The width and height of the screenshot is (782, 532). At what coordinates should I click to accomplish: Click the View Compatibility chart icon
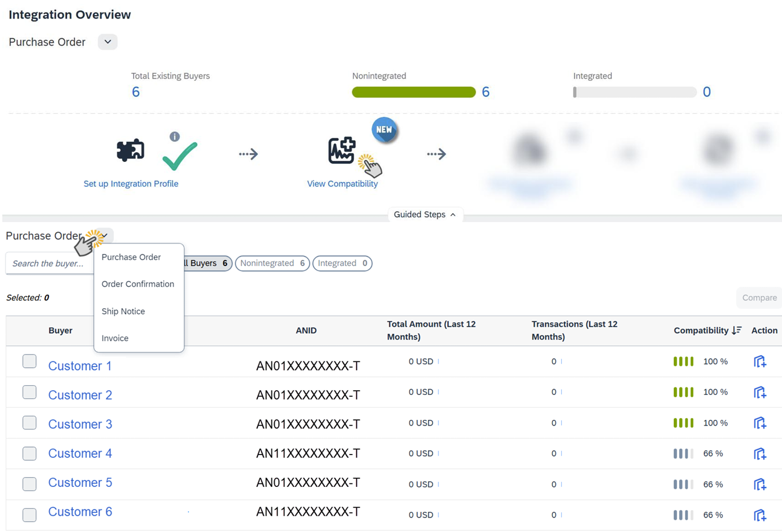341,150
